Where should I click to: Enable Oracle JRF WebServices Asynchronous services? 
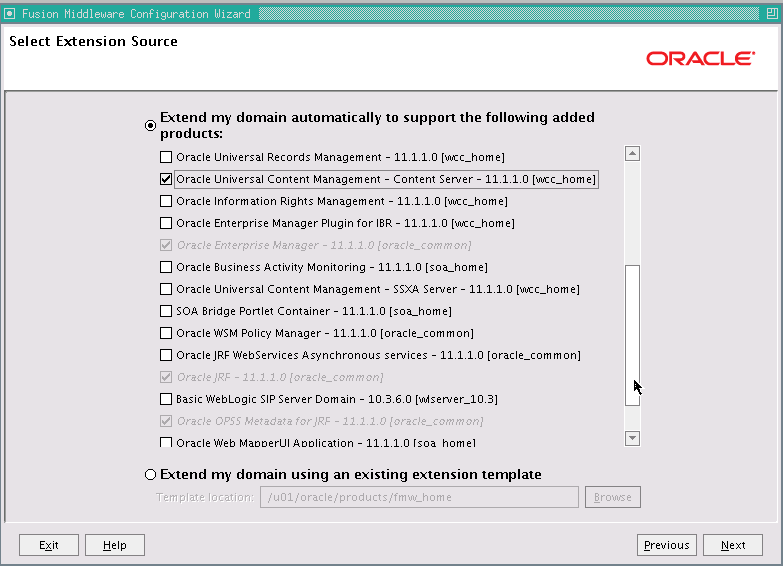click(x=166, y=355)
